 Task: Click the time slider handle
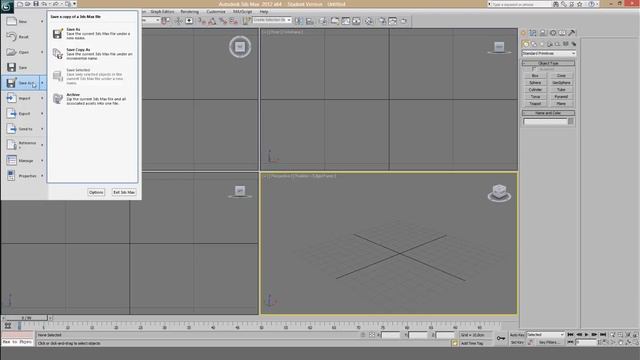(x=26, y=318)
